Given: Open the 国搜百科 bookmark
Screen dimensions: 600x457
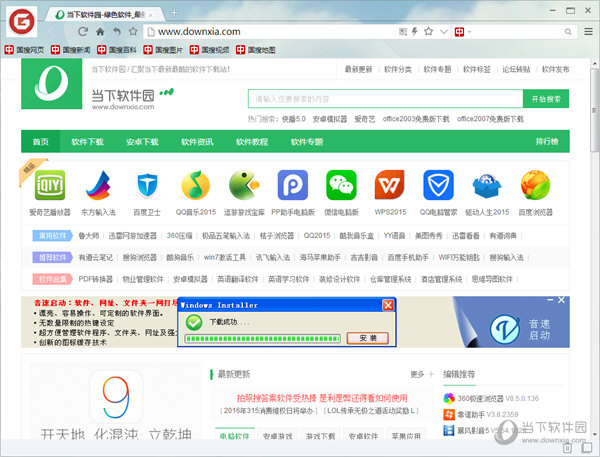Looking at the screenshot, I should (x=117, y=50).
